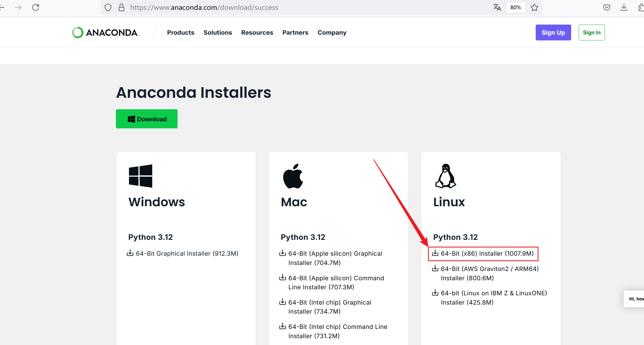The image size is (644, 345).
Task: Download 64-Bit (Intel chip) Graphical Installer (734.7M)
Action: coord(330,307)
